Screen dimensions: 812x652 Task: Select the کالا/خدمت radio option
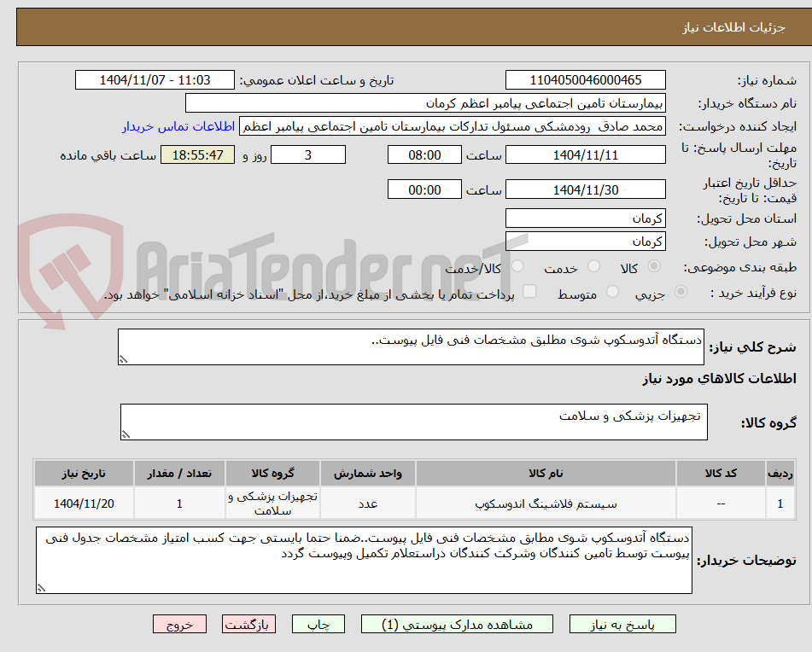[x=517, y=266]
